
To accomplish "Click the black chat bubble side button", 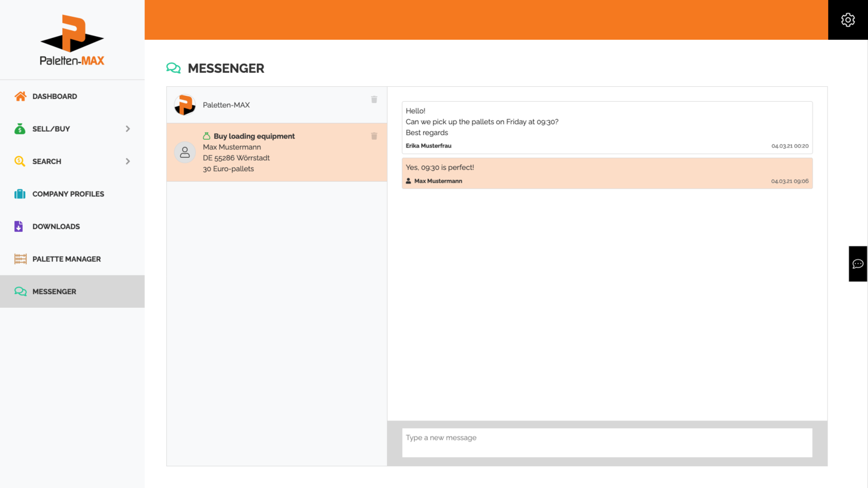I will [858, 264].
